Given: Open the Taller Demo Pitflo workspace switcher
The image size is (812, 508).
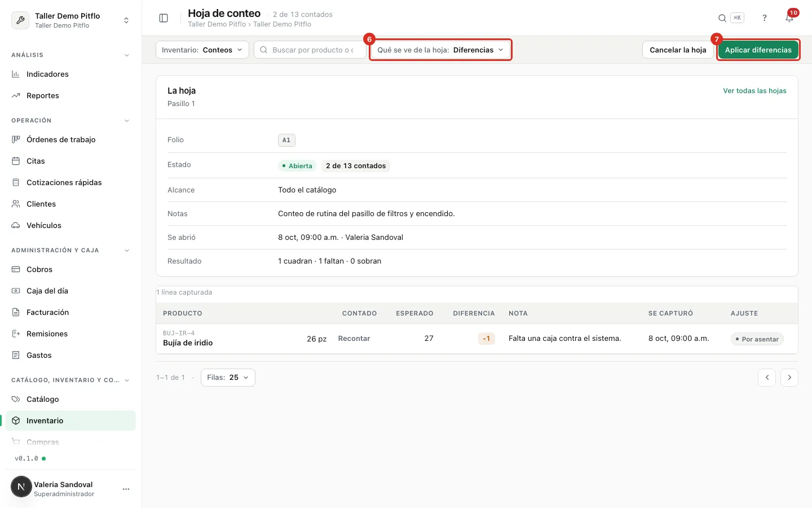Looking at the screenshot, I should 70,20.
